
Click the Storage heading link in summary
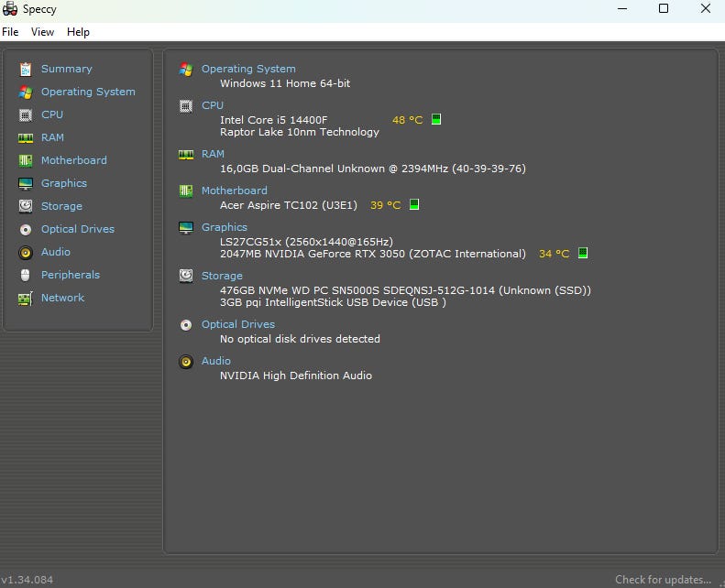tap(222, 276)
